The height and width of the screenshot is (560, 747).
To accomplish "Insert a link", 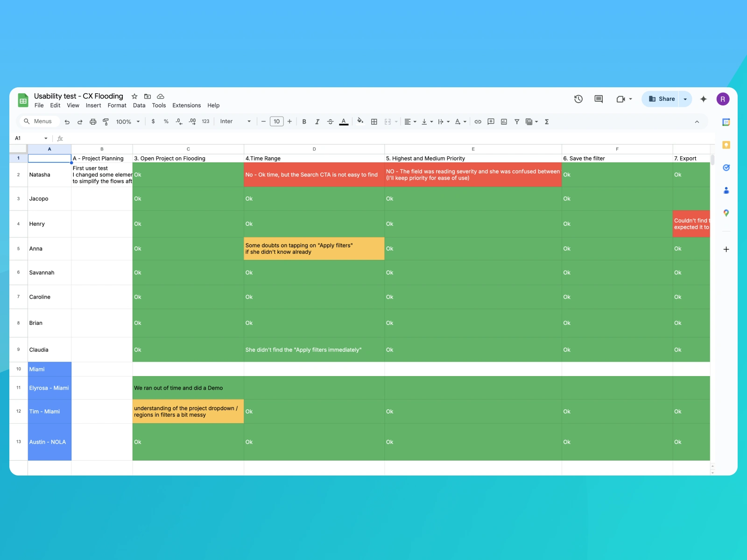I will [478, 121].
